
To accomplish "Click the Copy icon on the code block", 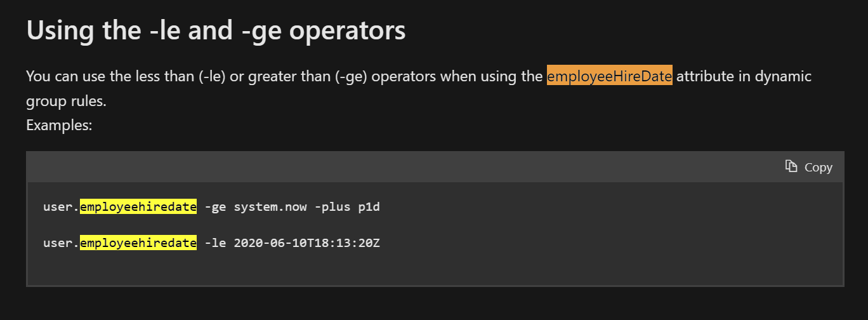I will [791, 166].
